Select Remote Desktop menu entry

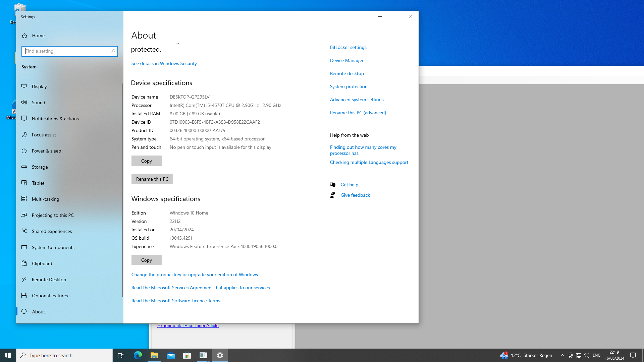69,279
